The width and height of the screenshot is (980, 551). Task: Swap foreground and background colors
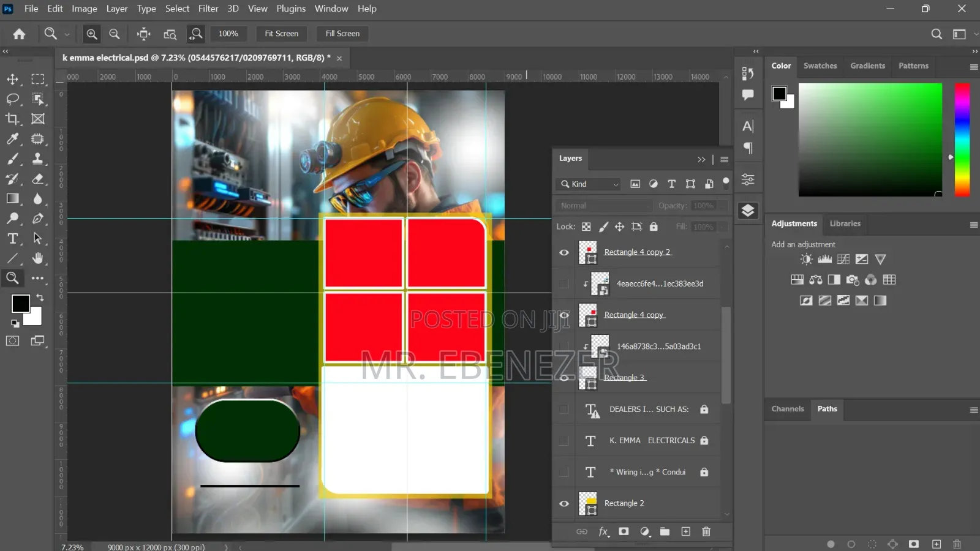click(x=40, y=298)
